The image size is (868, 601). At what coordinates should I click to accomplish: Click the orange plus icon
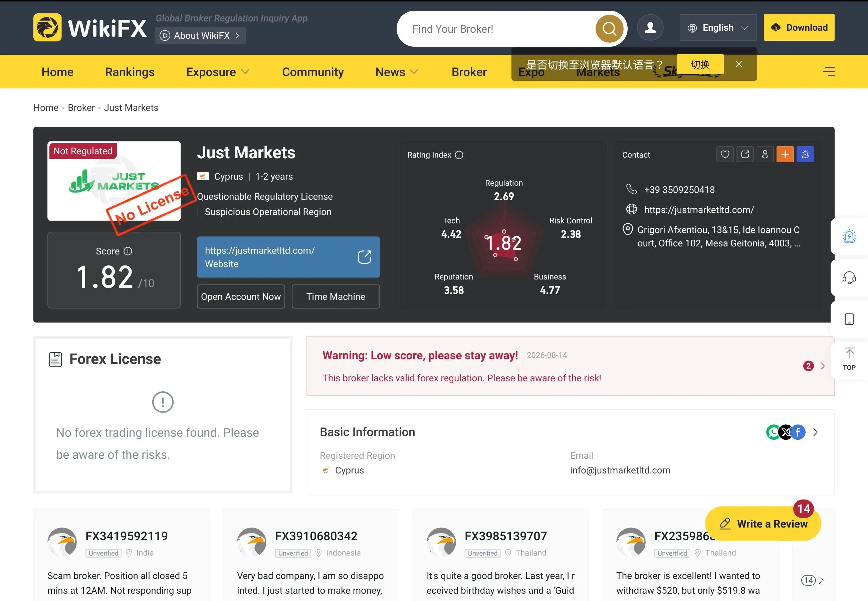(x=785, y=154)
